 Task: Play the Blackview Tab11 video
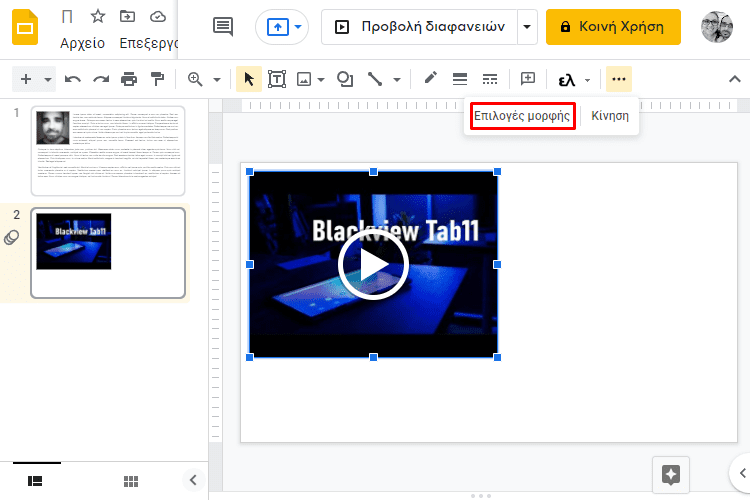[x=374, y=265]
